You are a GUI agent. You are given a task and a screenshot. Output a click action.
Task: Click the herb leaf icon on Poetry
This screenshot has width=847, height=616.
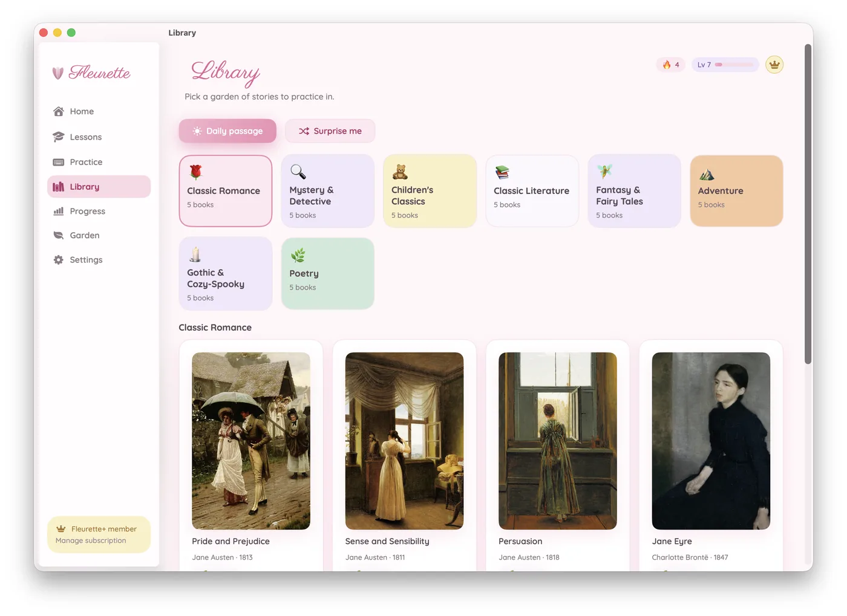298,255
